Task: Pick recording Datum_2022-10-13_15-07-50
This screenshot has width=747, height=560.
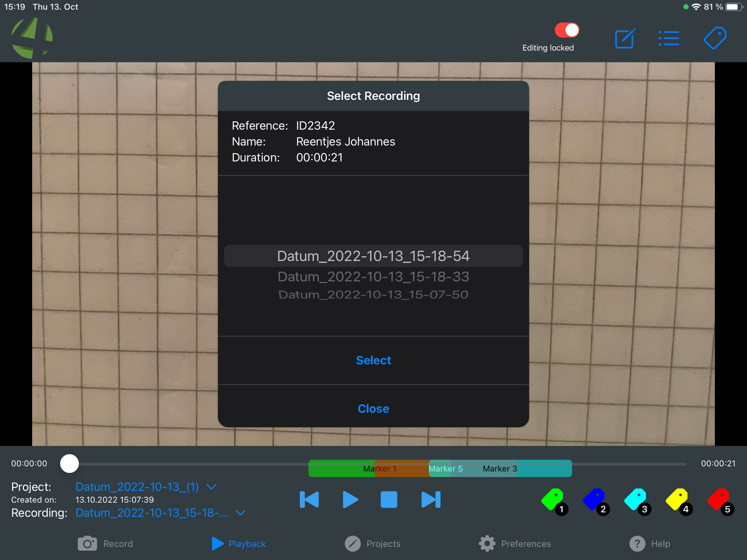Action: coord(373,295)
